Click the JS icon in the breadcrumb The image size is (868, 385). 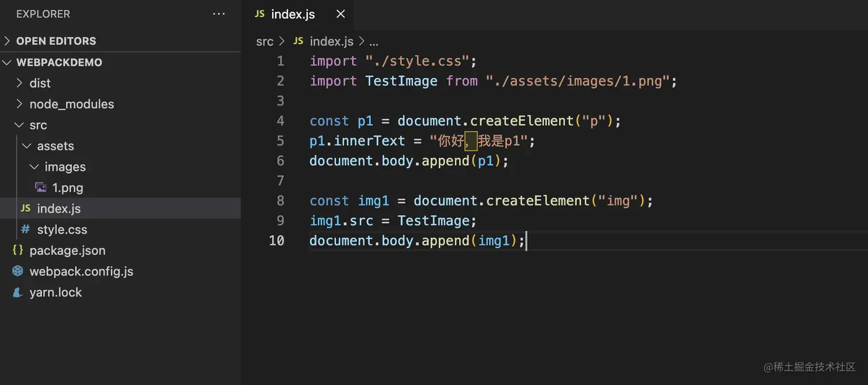click(x=298, y=41)
